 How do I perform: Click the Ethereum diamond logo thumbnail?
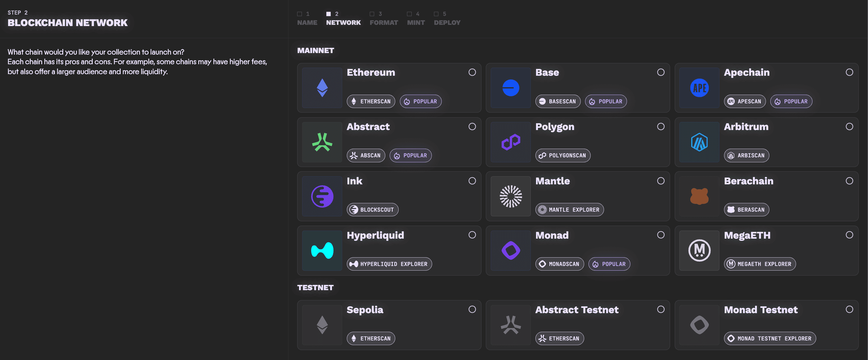(x=322, y=88)
